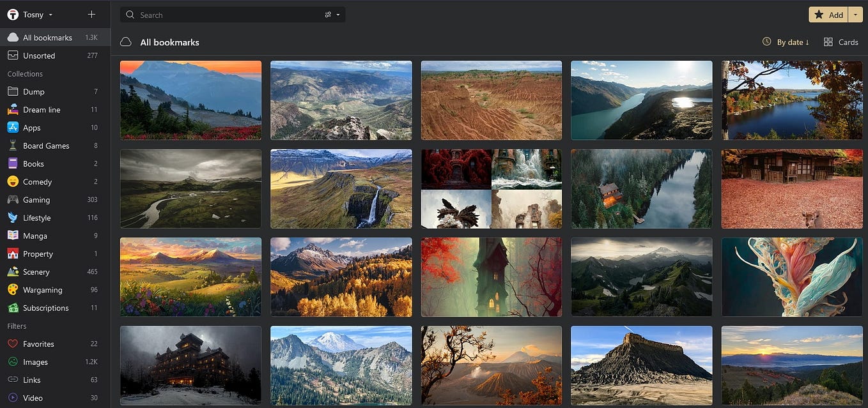868x408 pixels.
Task: Select All bookmarks in the sidebar
Action: pos(48,37)
